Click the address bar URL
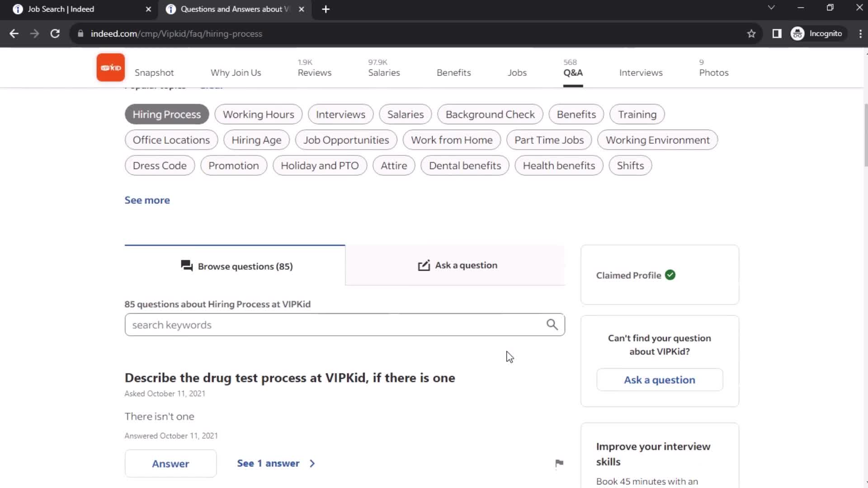Image resolution: width=868 pixels, height=488 pixels. click(176, 33)
